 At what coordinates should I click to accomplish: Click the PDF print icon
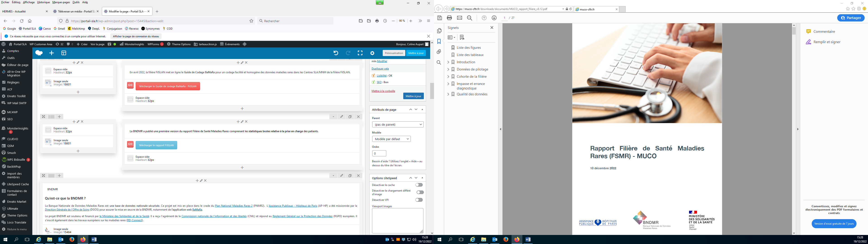(449, 18)
